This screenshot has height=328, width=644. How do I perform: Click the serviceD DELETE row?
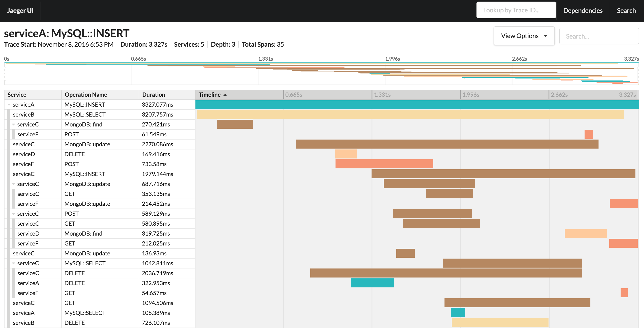click(x=75, y=154)
